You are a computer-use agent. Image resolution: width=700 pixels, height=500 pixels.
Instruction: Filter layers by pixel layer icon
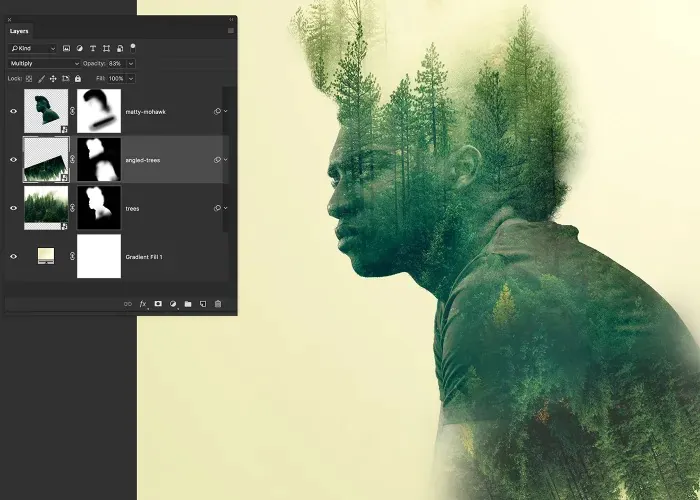(x=66, y=48)
